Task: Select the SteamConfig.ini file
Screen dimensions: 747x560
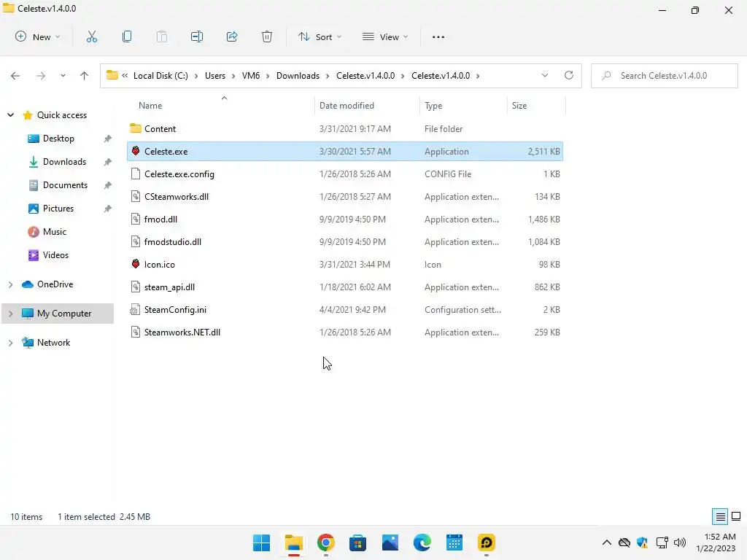Action: click(x=345, y=309)
